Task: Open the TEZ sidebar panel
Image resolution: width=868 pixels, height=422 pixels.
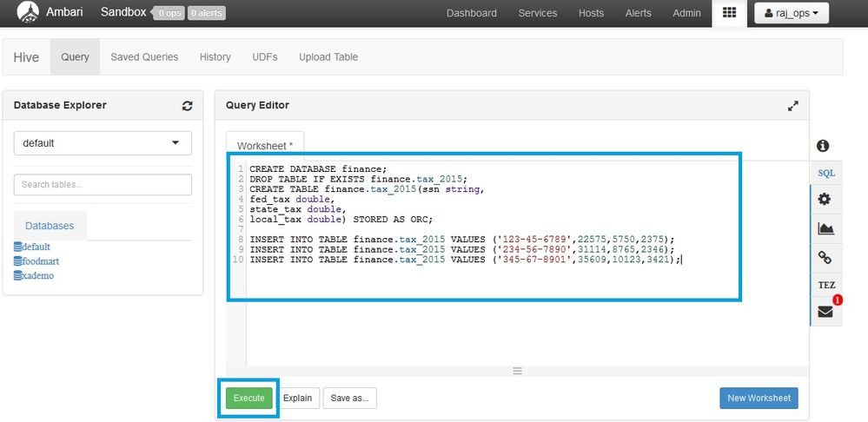Action: (826, 286)
